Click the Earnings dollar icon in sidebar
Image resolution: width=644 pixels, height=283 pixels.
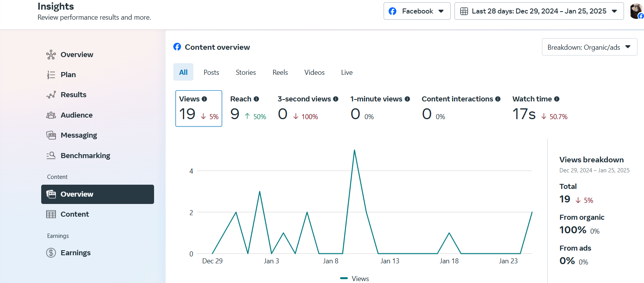[51, 253]
